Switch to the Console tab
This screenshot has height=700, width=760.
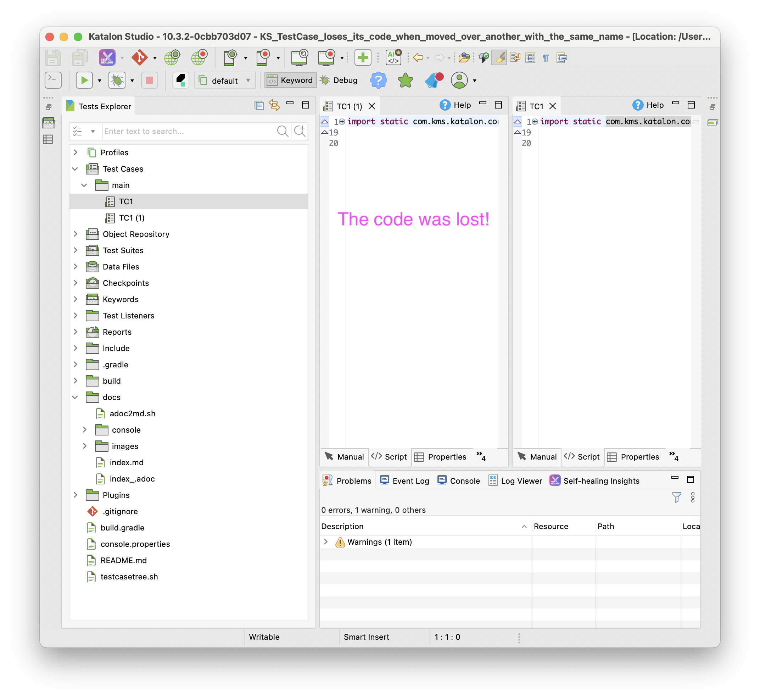pyautogui.click(x=459, y=481)
